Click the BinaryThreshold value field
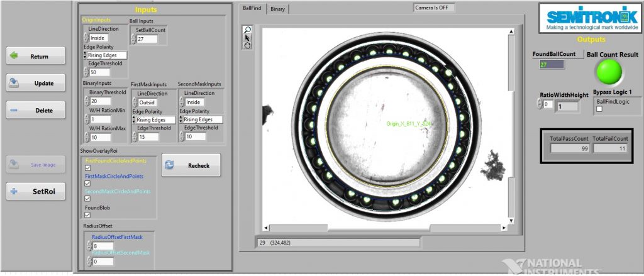 tap(99, 101)
